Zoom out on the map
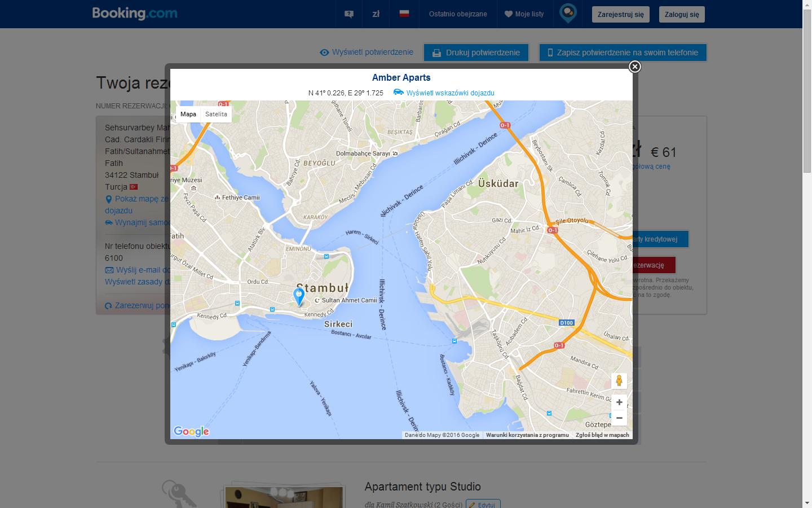This screenshot has height=508, width=812. [x=619, y=418]
